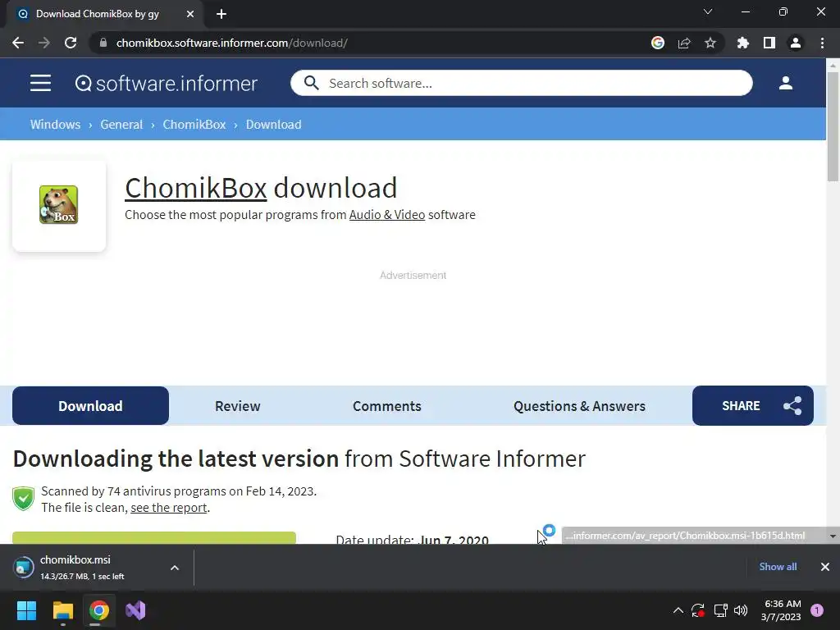Open Visual Studio from taskbar
Viewport: 840px width, 630px height.
coord(135,610)
